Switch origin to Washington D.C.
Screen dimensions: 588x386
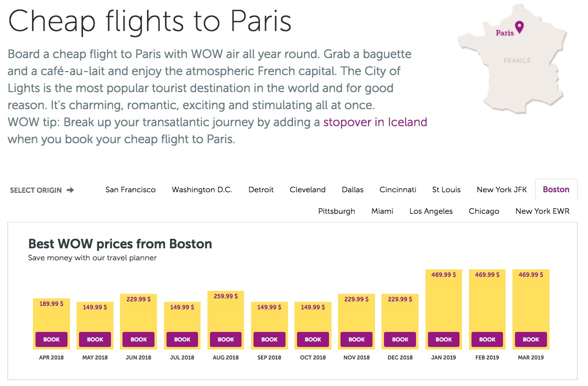click(202, 190)
